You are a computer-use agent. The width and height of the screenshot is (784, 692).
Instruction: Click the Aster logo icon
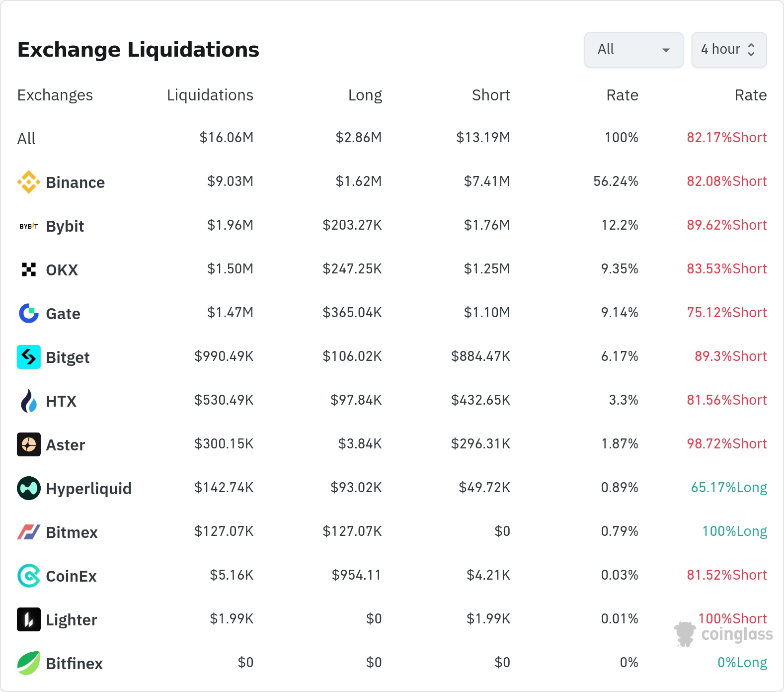(x=28, y=444)
